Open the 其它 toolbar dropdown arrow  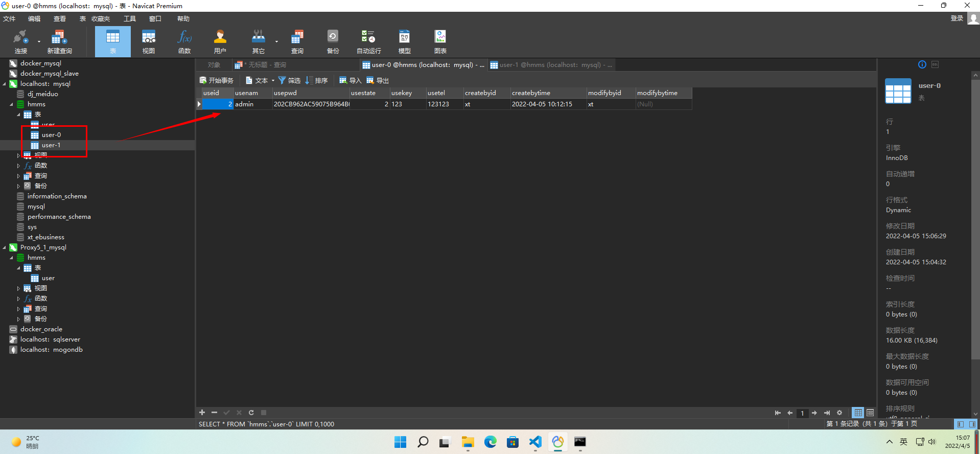276,41
